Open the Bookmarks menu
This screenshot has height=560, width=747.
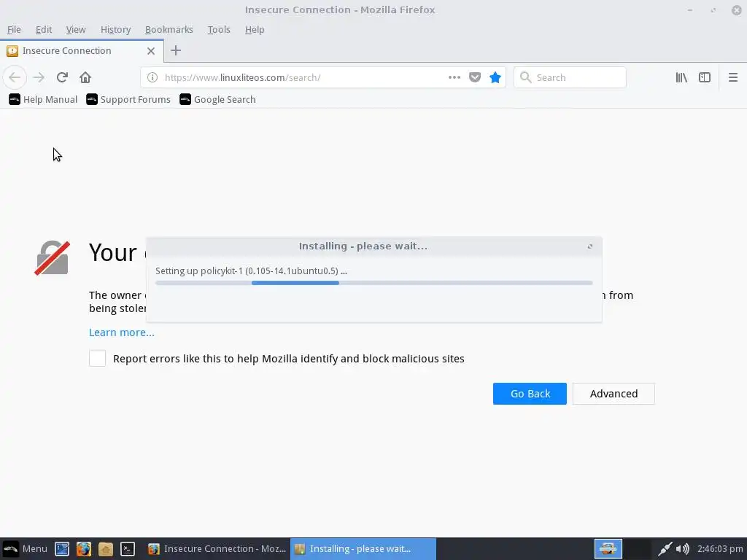[169, 29]
